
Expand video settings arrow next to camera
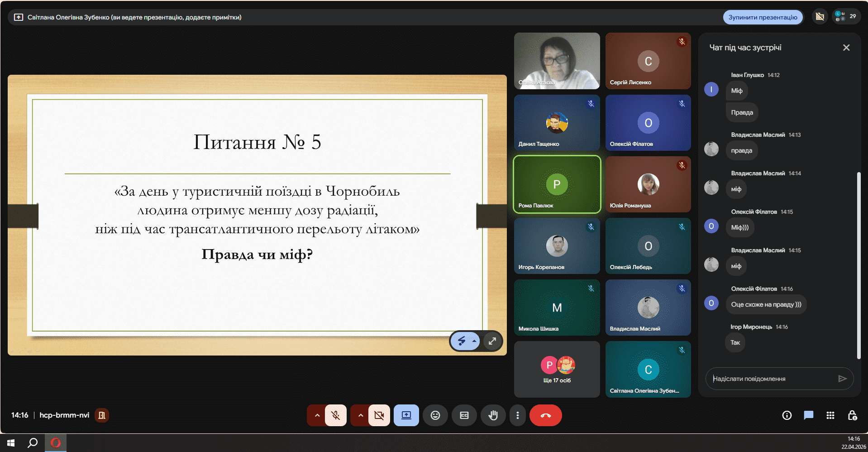pos(360,415)
